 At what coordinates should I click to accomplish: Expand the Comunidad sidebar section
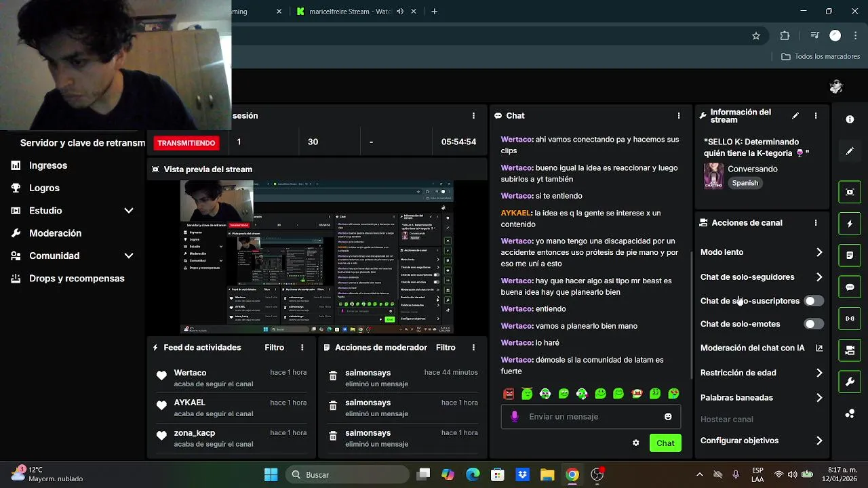(129, 256)
